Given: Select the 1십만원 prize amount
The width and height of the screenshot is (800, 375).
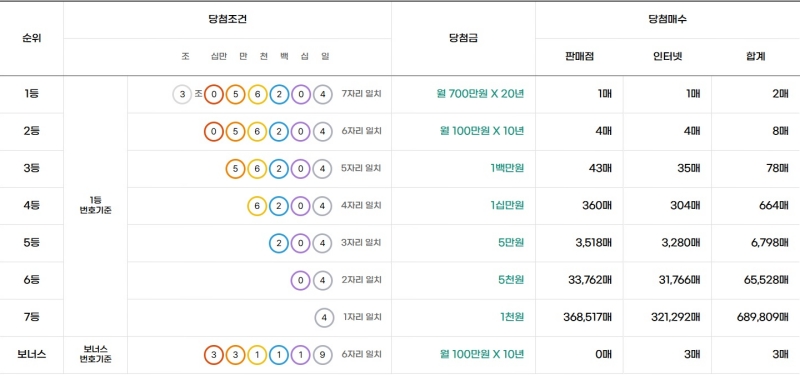Looking at the screenshot, I should [507, 206].
